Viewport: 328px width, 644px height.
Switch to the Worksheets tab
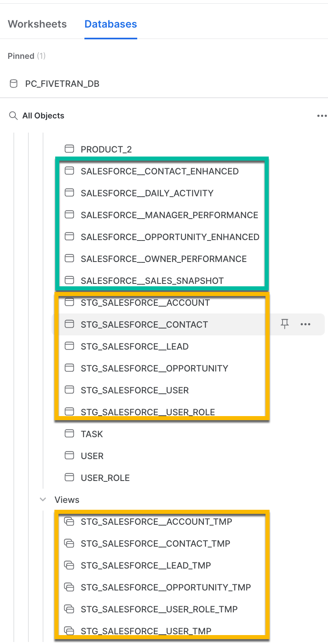tap(37, 24)
